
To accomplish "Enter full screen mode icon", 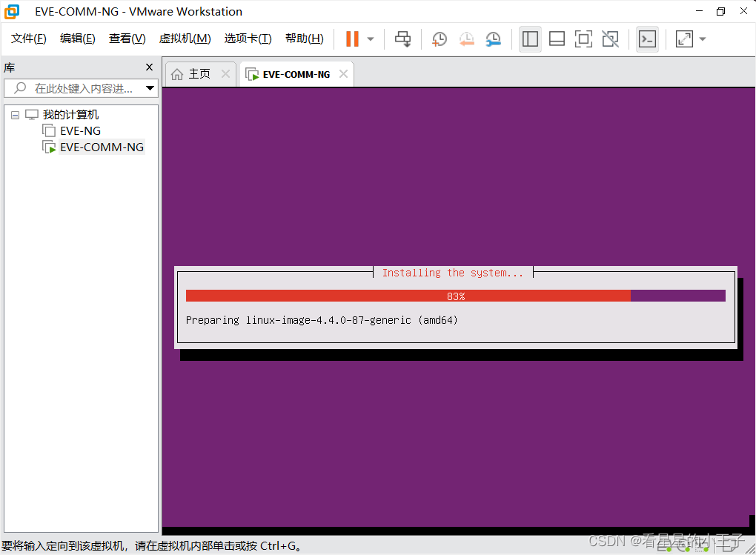I will pyautogui.click(x=583, y=39).
